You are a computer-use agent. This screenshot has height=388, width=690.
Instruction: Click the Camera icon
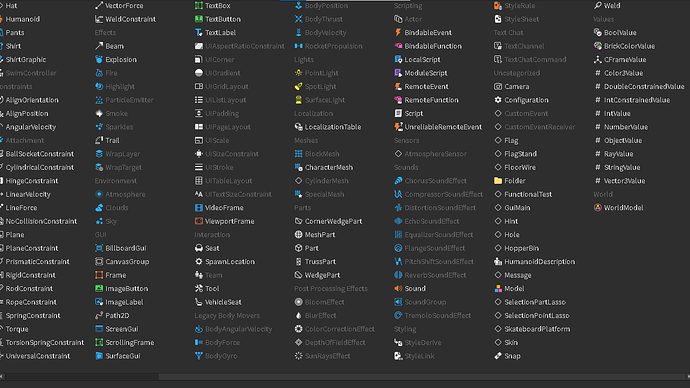coord(498,87)
